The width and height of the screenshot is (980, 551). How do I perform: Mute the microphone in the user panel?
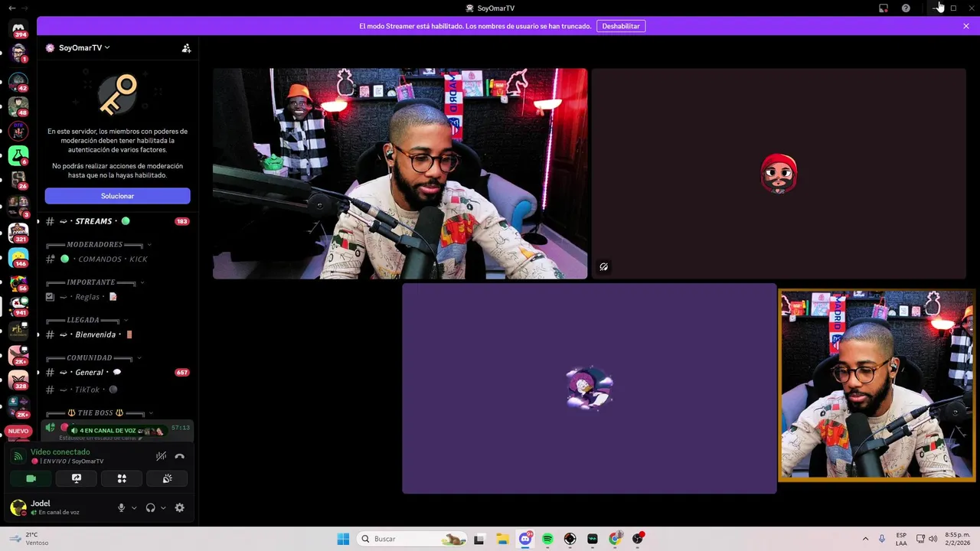pyautogui.click(x=121, y=507)
